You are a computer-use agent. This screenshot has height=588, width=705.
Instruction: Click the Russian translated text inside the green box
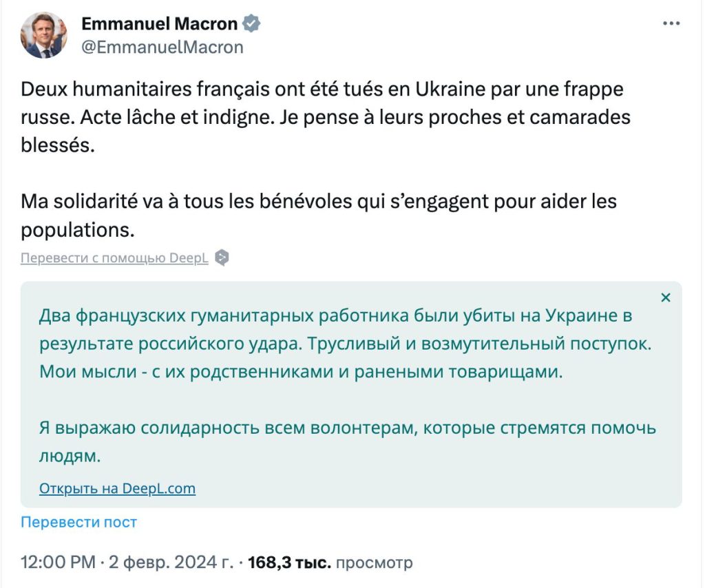pyautogui.click(x=275, y=344)
